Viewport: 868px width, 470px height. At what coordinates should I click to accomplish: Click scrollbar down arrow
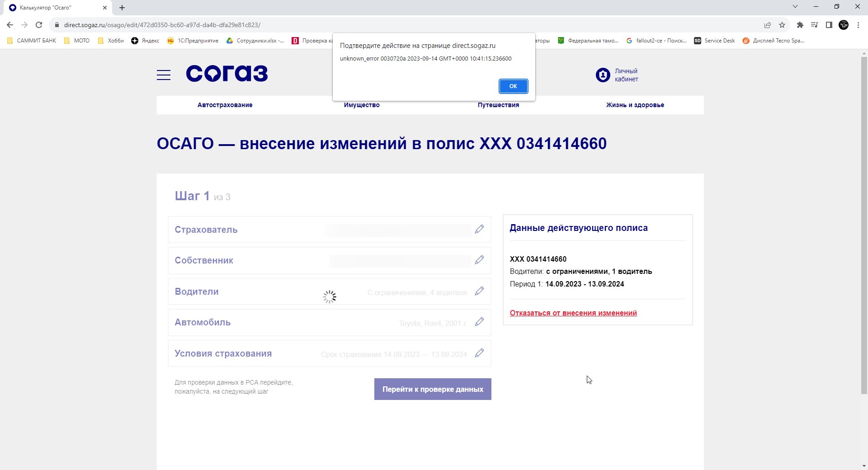(x=864, y=466)
